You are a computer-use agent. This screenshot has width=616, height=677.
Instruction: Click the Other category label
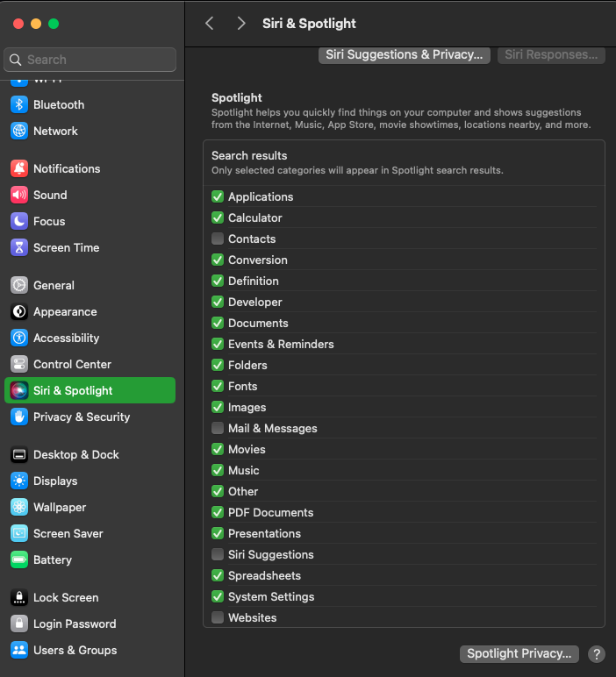[243, 491]
